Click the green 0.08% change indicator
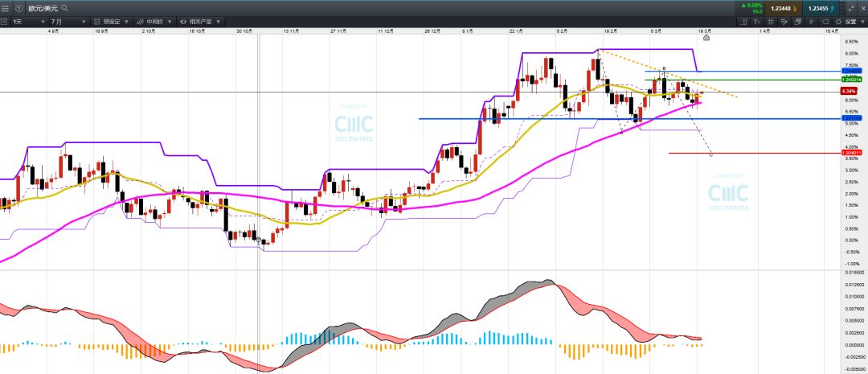This screenshot has height=374, width=868. [752, 6]
